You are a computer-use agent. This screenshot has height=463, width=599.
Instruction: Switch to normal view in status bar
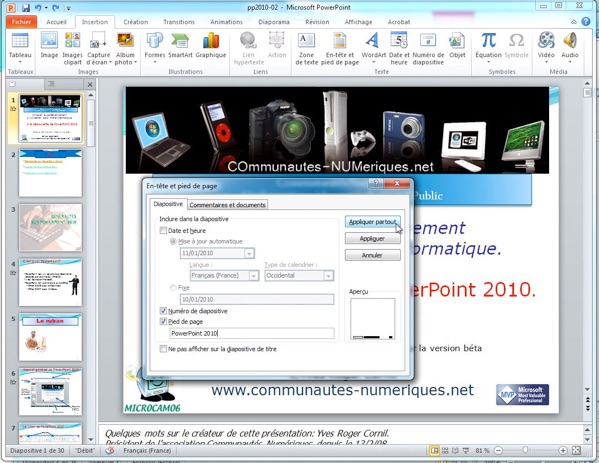(434, 451)
